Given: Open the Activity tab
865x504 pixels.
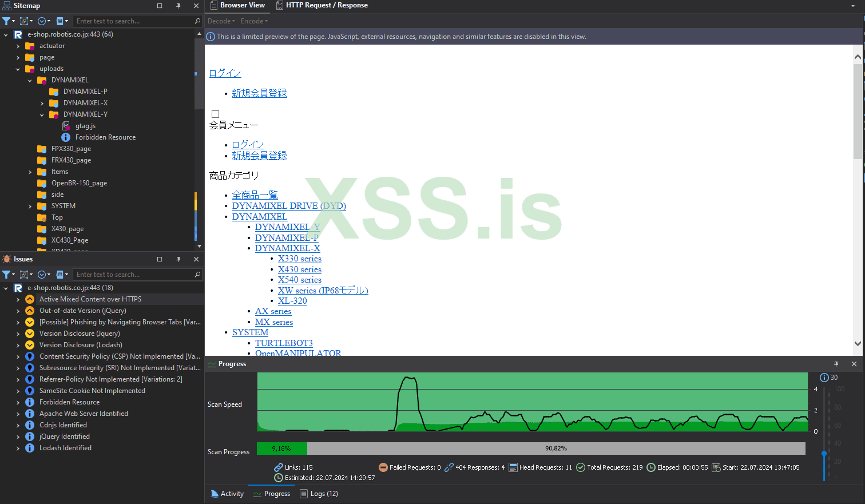Looking at the screenshot, I should [x=227, y=494].
